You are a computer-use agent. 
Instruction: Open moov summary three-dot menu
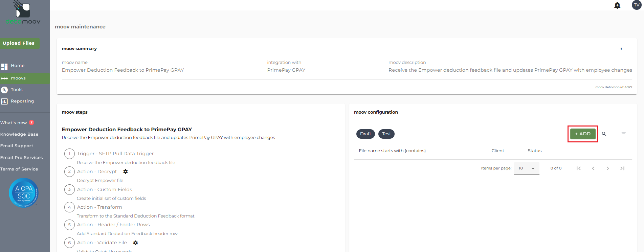point(621,48)
